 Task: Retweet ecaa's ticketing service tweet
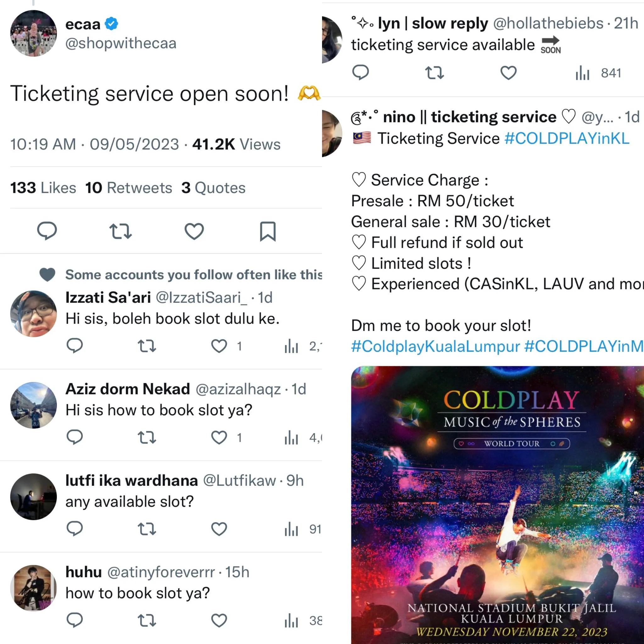click(120, 231)
